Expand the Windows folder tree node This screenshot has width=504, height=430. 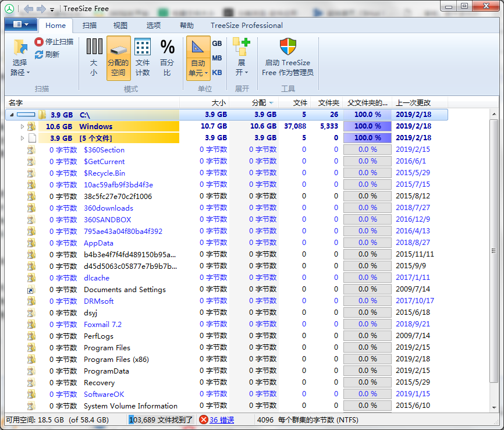(x=23, y=126)
